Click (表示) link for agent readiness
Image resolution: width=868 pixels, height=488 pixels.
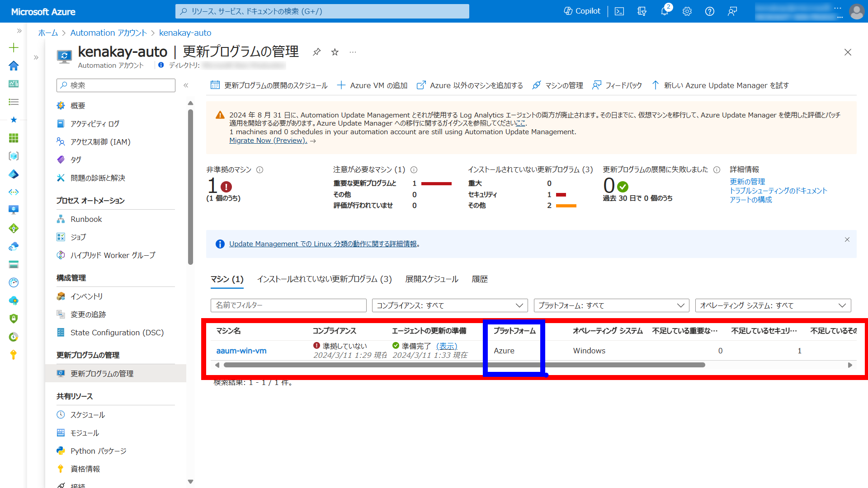(447, 346)
